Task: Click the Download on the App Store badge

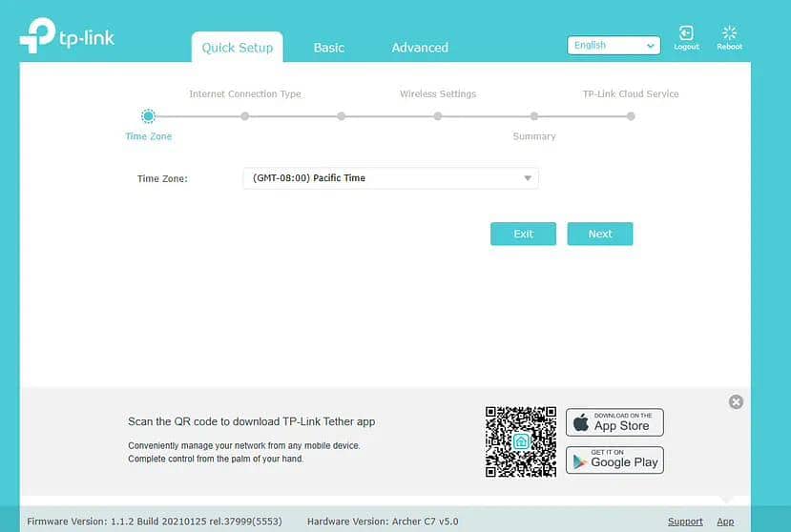Action: tap(614, 422)
